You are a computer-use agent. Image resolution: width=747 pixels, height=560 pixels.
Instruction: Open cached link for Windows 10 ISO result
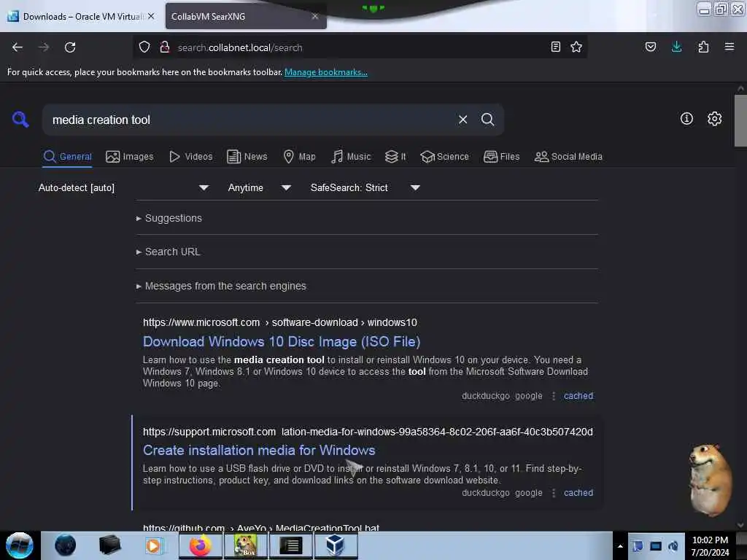coord(578,396)
